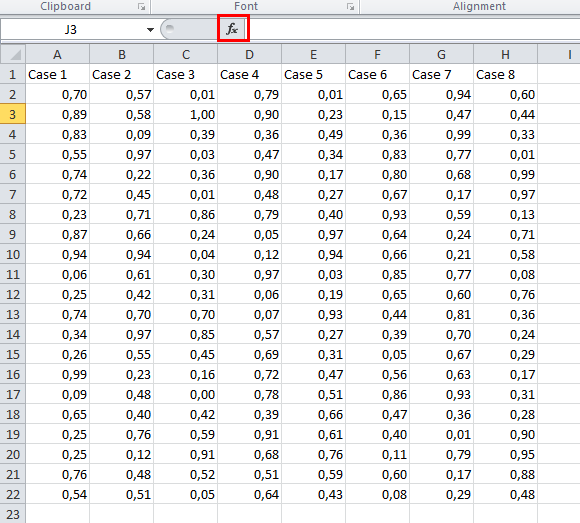The image size is (580, 523).
Task: Select cell D19 containing 0,91
Action: click(250, 434)
